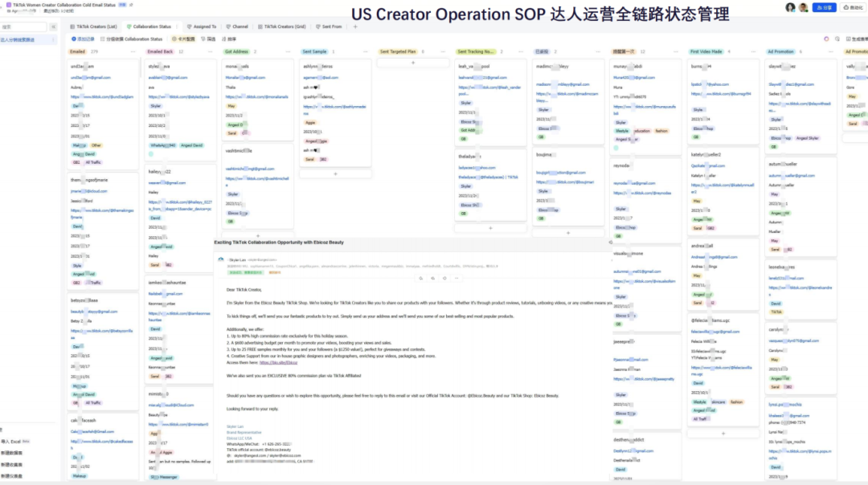Viewport: 868px width, 485px height.
Task: Click the Sent Targeted Plan column label
Action: (x=398, y=51)
